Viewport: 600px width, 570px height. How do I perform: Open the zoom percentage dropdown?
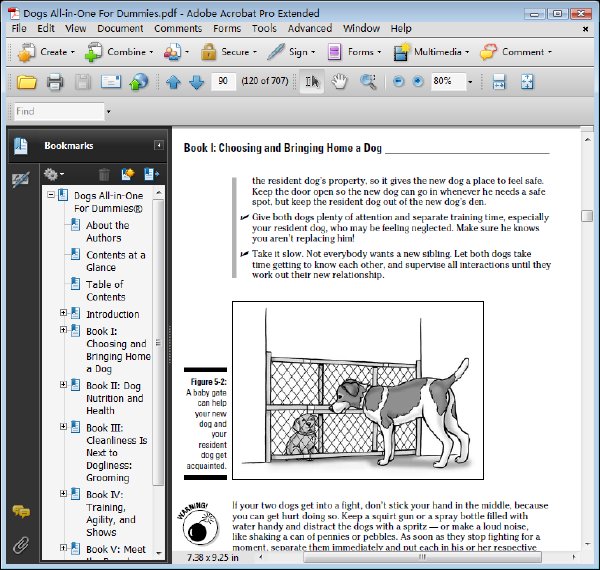pyautogui.click(x=470, y=81)
